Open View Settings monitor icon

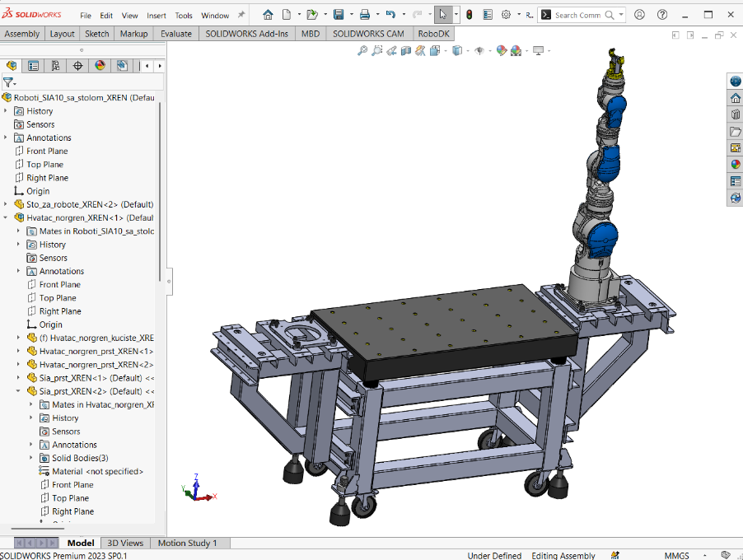(538, 51)
